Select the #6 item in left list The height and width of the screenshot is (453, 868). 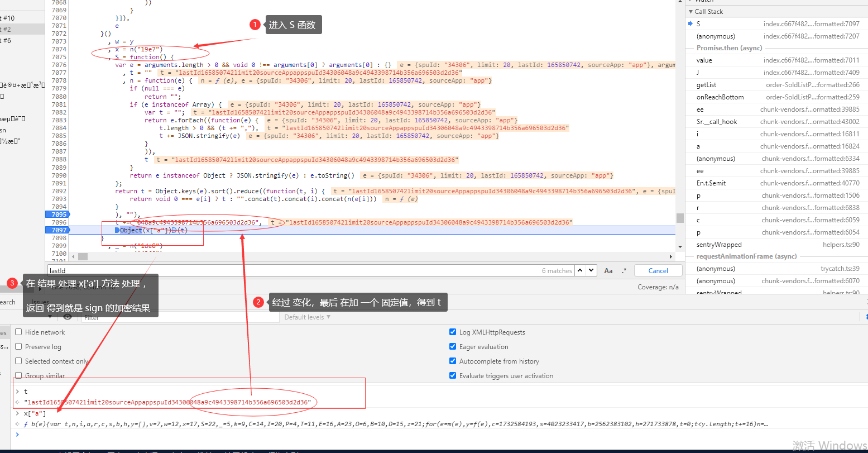click(22, 41)
